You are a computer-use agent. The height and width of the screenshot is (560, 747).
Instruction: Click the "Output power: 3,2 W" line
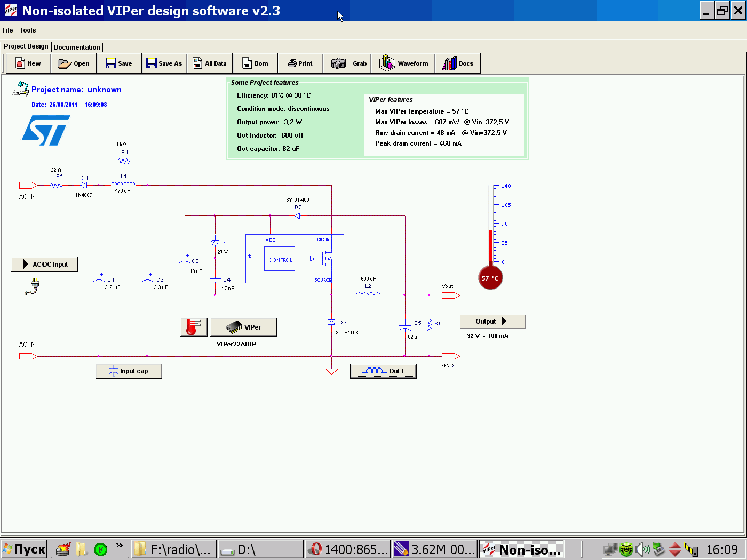[x=269, y=122]
